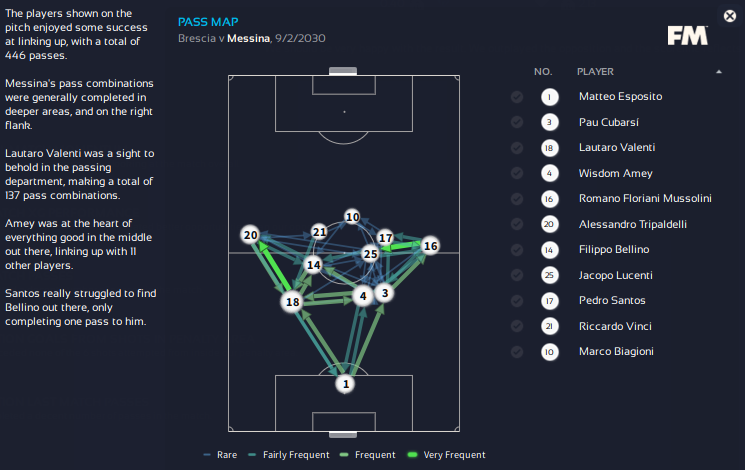Select player node 14 on the pitch

pos(314,265)
